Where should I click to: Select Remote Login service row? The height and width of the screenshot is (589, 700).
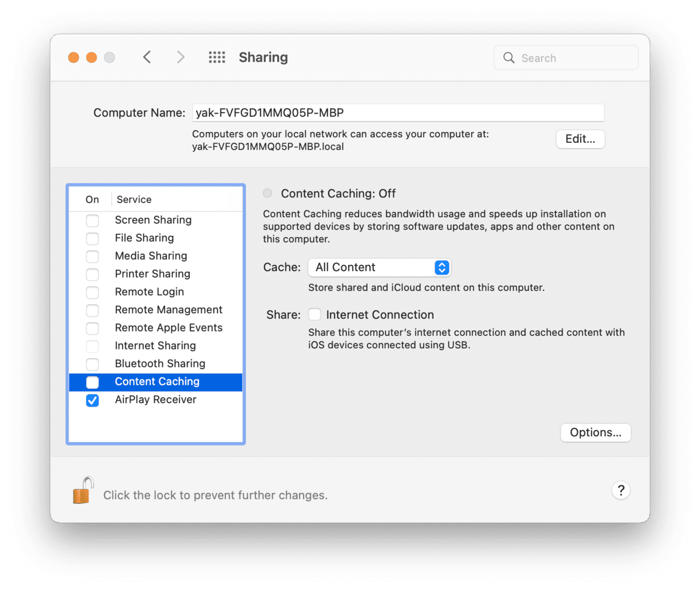(155, 292)
